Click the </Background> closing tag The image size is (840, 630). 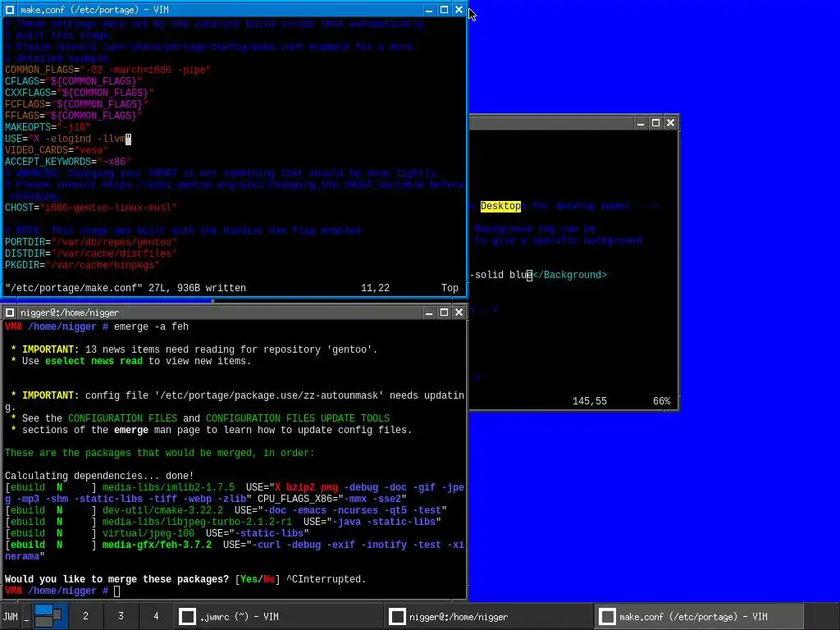(570, 275)
